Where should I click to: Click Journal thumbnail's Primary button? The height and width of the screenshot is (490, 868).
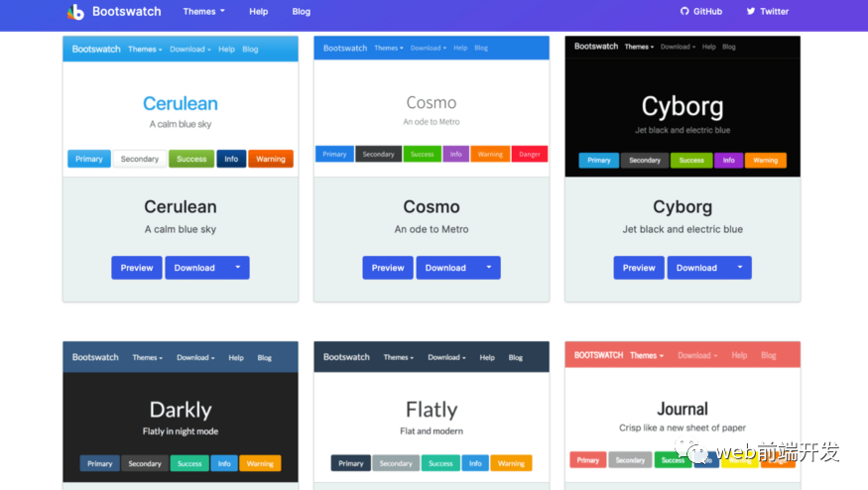[x=588, y=460]
